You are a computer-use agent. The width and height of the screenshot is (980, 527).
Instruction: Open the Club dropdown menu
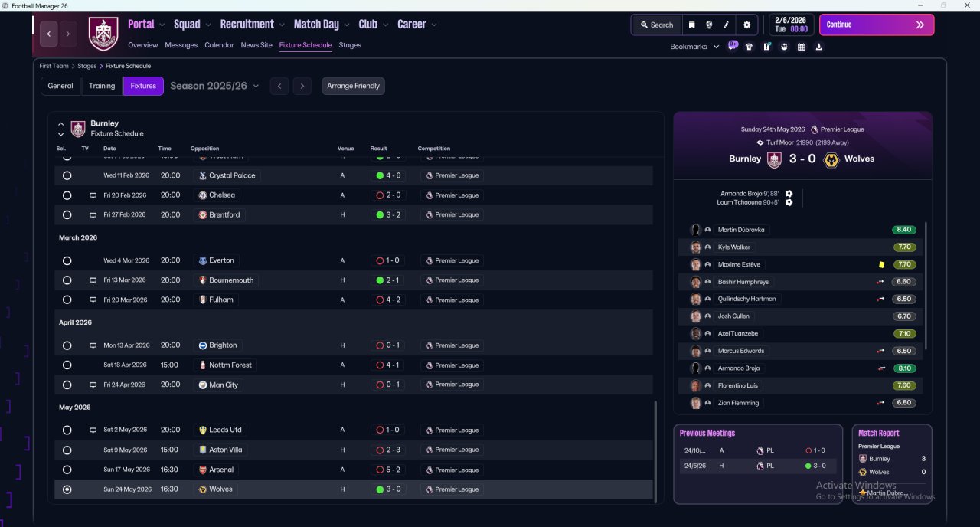[373, 25]
